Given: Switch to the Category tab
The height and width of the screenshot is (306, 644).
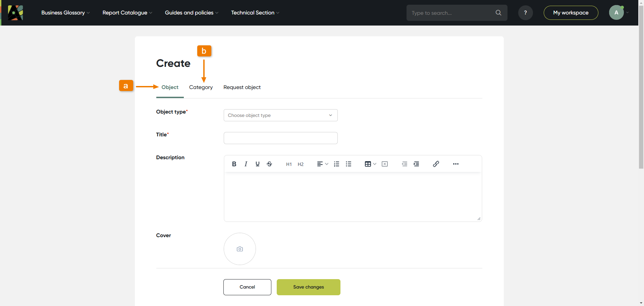Looking at the screenshot, I should [201, 87].
